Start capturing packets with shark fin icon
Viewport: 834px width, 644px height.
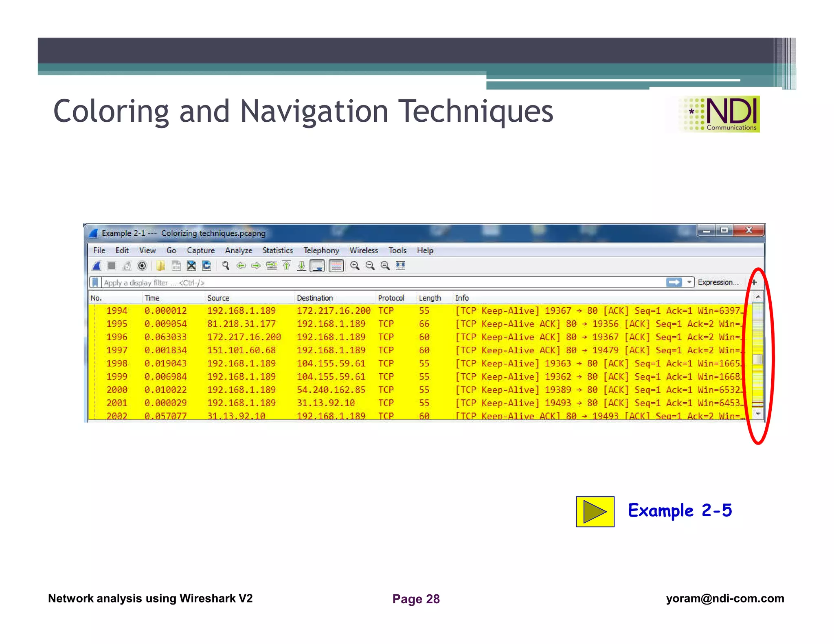point(97,266)
